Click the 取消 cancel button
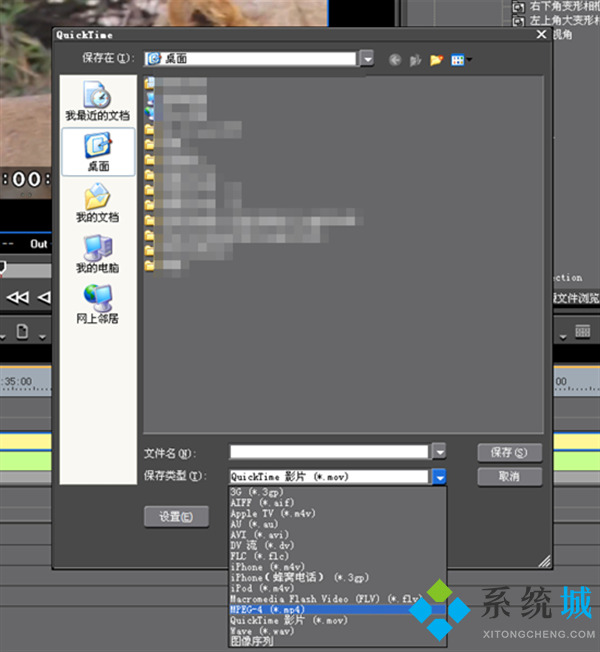The width and height of the screenshot is (600, 652). coord(509,477)
